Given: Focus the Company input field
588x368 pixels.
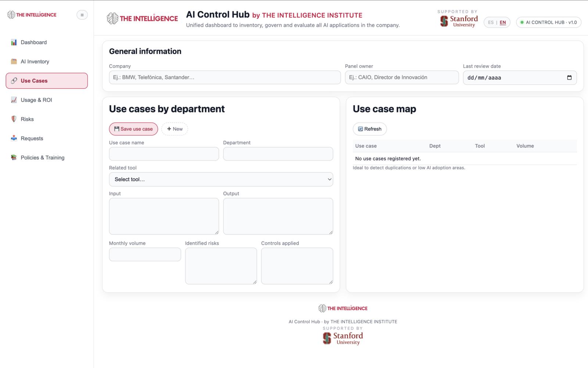Looking at the screenshot, I should [225, 77].
